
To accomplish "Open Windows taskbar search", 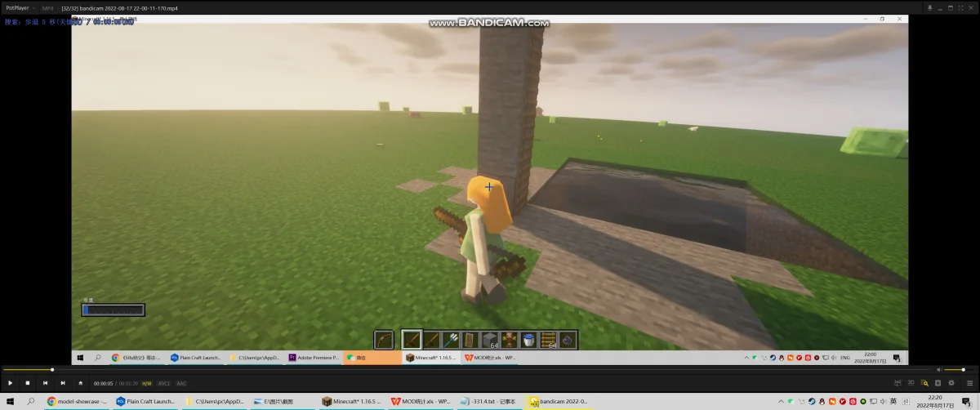I will [31, 401].
